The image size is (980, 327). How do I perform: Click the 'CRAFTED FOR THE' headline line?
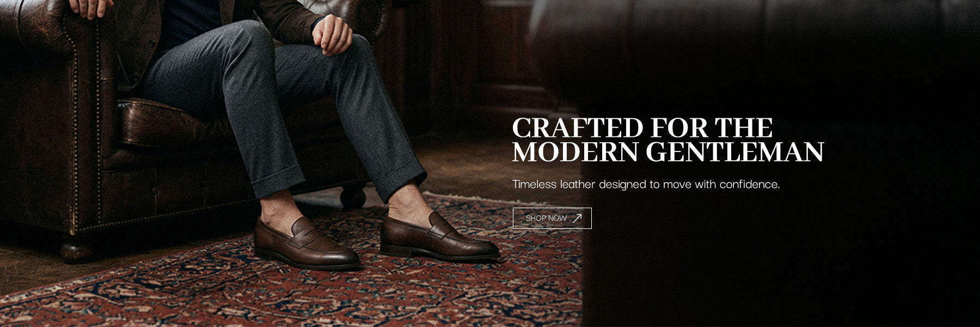[642, 128]
